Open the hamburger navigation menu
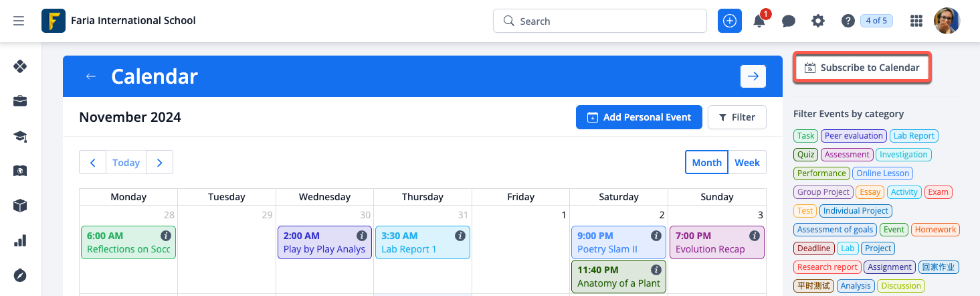The height and width of the screenshot is (296, 980). [19, 21]
